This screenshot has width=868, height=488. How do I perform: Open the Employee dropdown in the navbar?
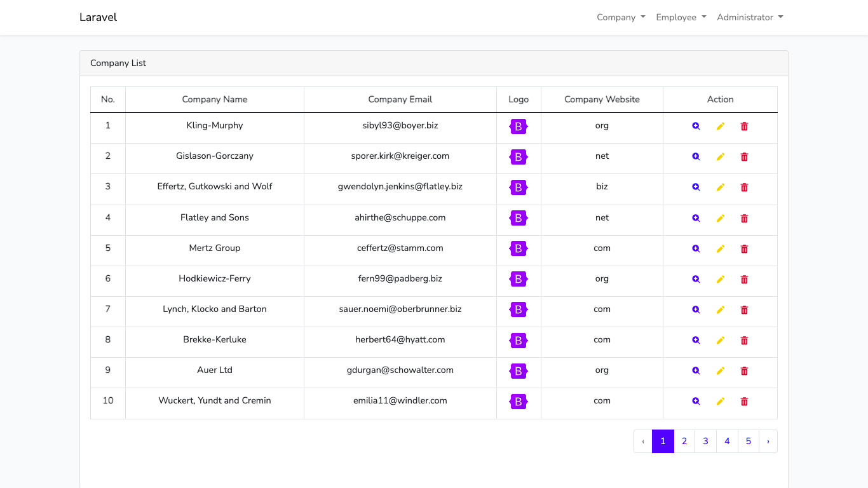681,17
